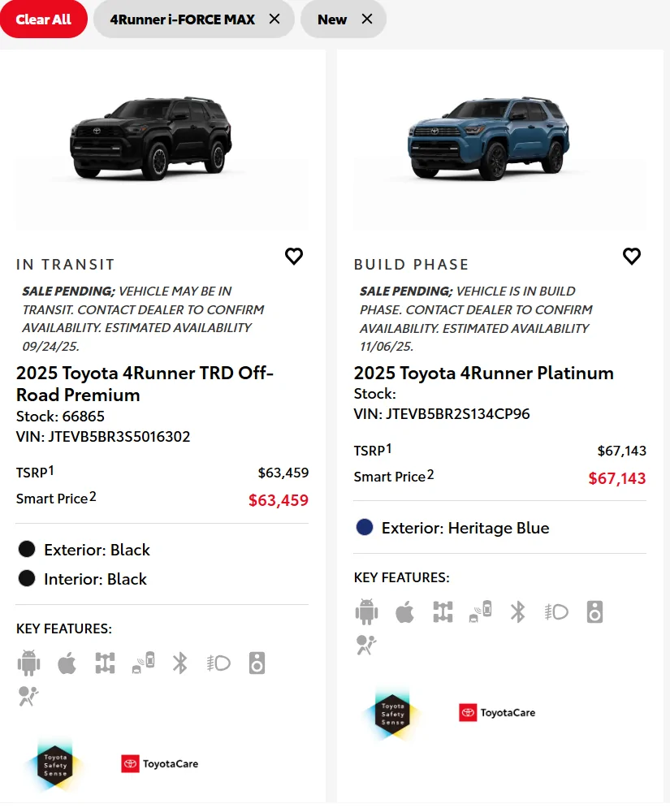Remove the 4Runner i-FORCE MAX filter
Image resolution: width=670 pixels, height=812 pixels.
[x=274, y=19]
